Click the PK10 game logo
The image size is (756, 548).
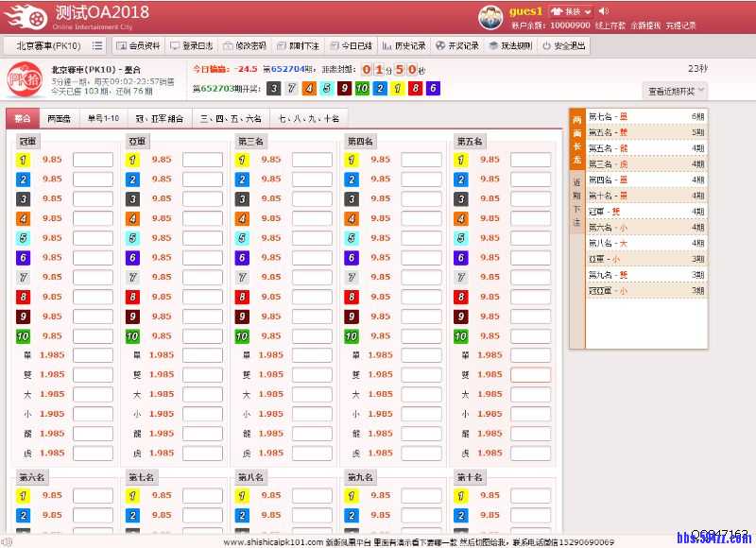24,81
